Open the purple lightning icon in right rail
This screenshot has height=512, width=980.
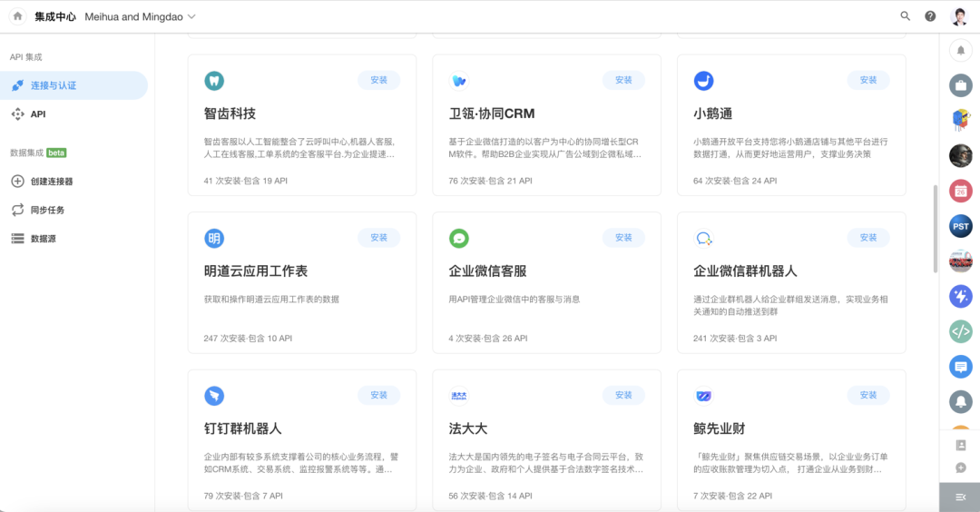click(961, 296)
